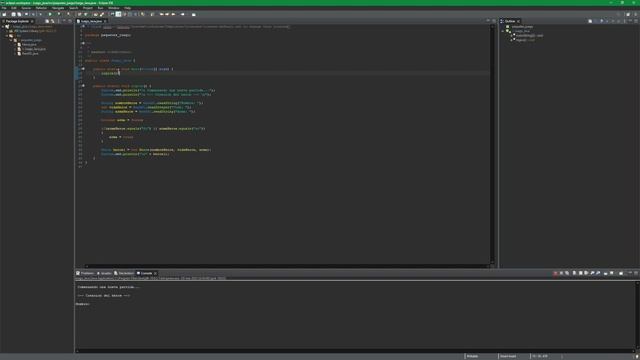This screenshot has width=640, height=360.
Task: Click the Save icon in main toolbar
Action: tap(13, 14)
